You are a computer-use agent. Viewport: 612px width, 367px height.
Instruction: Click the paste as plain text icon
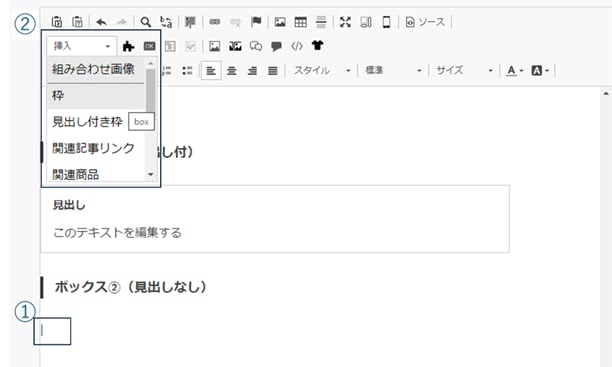78,22
